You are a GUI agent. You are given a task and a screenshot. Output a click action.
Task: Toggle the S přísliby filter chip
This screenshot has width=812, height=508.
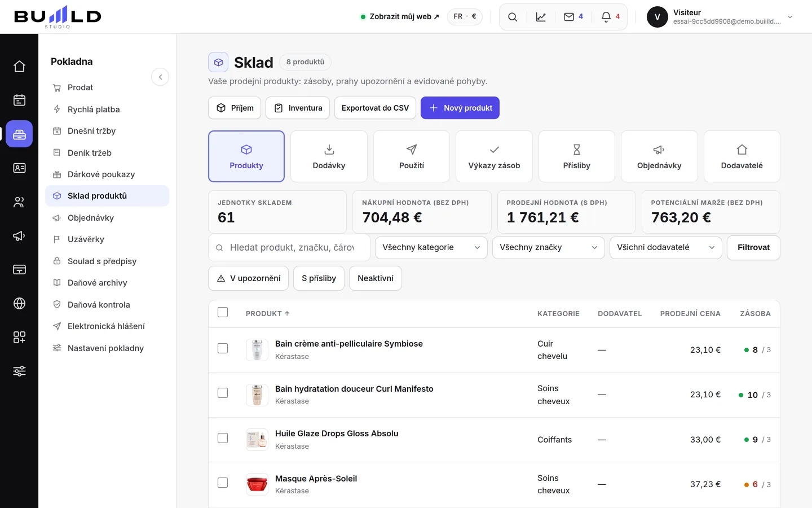(319, 278)
